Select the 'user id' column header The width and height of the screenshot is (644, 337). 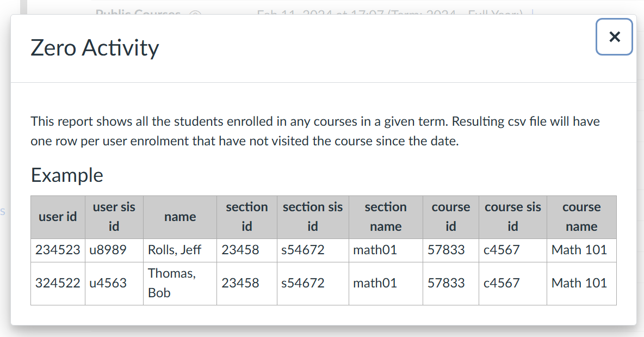coord(58,217)
